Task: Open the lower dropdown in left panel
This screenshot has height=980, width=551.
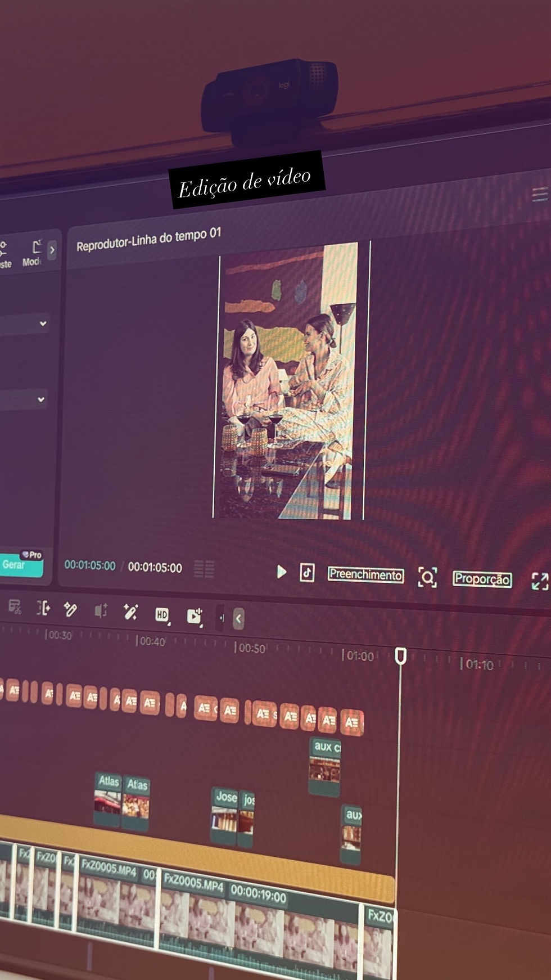Action: (24, 399)
